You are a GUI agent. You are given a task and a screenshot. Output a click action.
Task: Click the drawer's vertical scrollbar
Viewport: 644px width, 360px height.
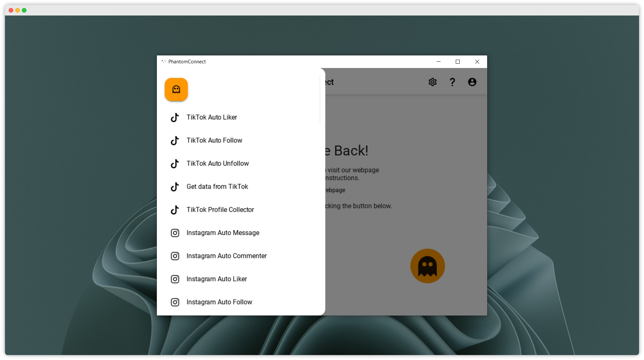(320, 99)
